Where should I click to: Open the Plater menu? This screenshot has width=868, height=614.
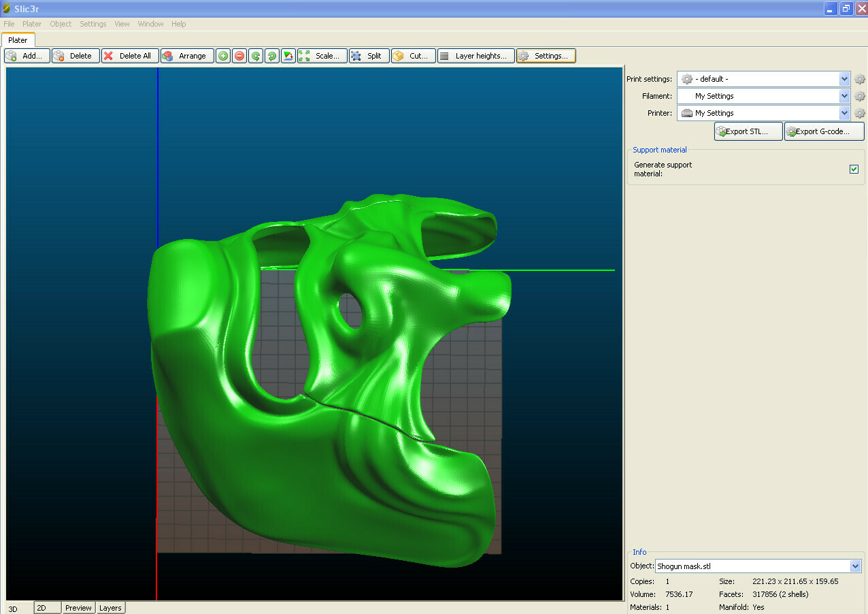pyautogui.click(x=31, y=24)
